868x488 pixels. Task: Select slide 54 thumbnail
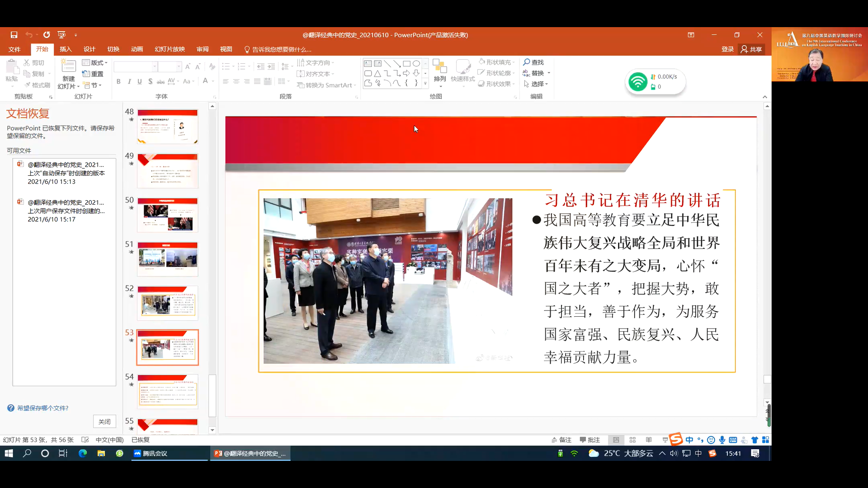168,391
